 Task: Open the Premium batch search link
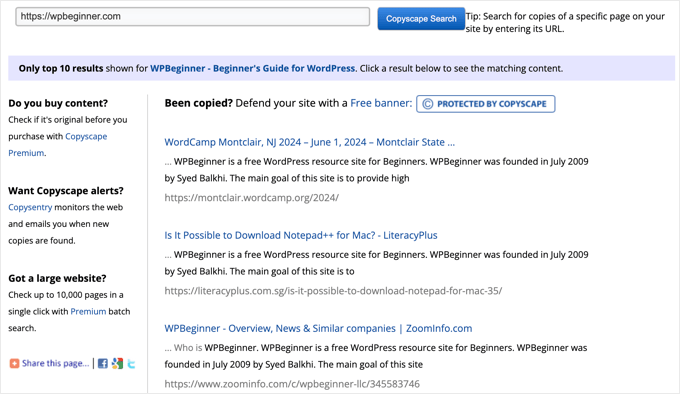[x=88, y=311]
